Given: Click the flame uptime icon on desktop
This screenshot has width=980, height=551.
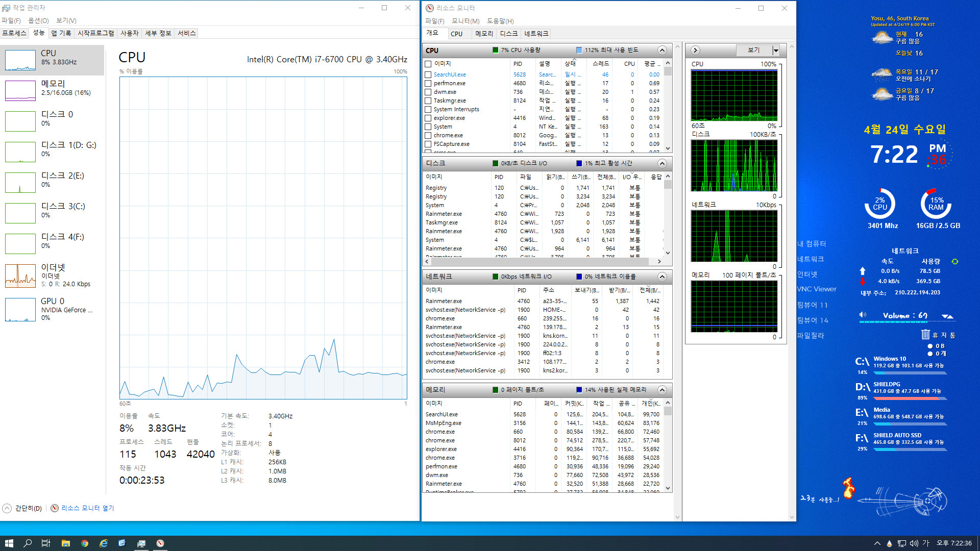Looking at the screenshot, I should click(848, 489).
